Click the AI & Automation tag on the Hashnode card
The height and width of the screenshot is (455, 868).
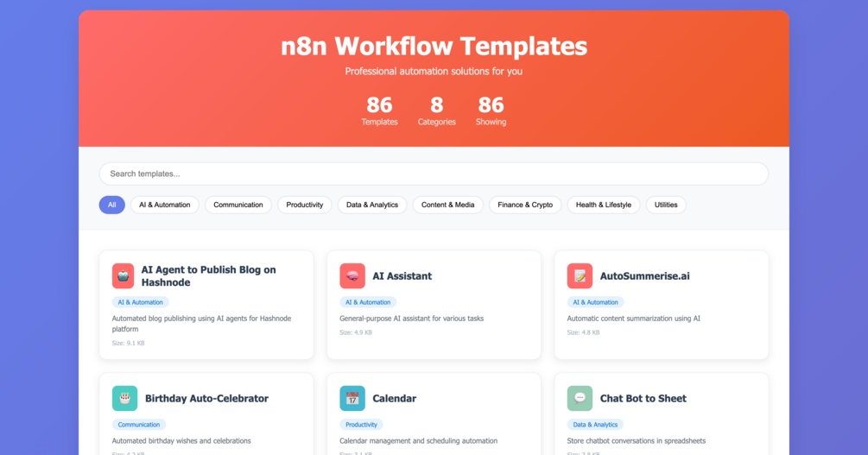point(140,302)
